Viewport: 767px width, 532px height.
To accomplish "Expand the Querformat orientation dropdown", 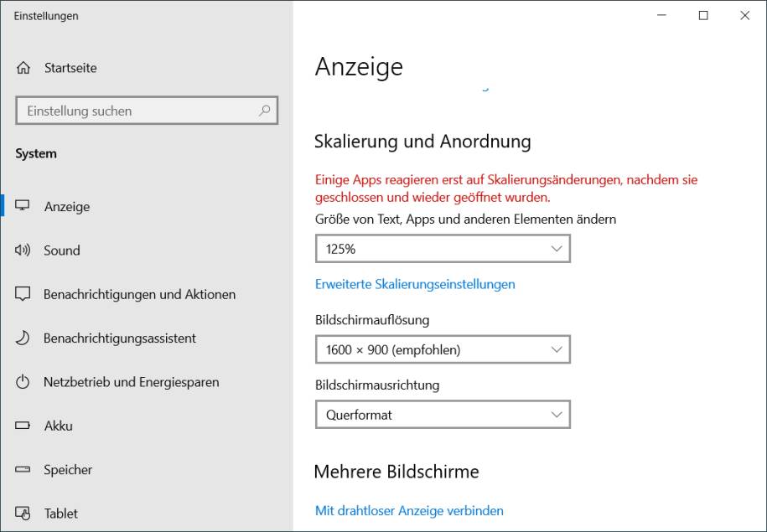I will 443,415.
